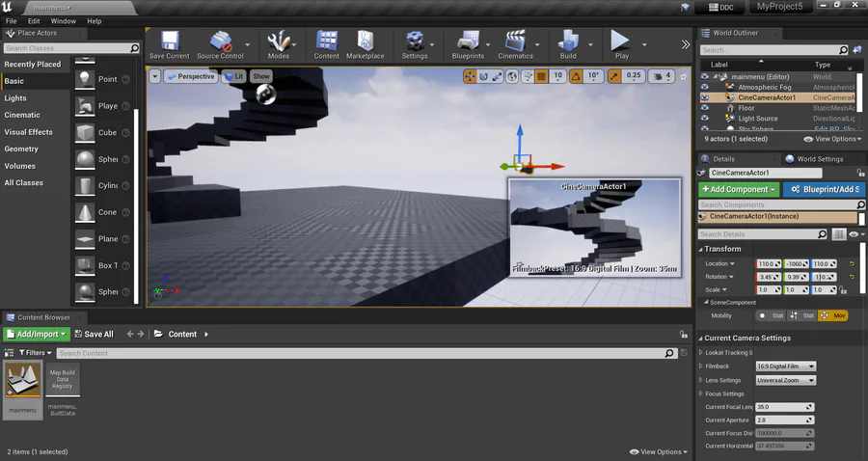868x461 pixels.
Task: Toggle visibility of Atmospheric Fog actor
Action: (704, 87)
